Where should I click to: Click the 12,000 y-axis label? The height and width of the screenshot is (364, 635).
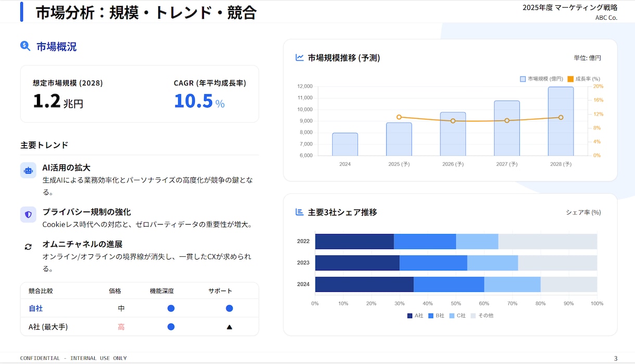click(x=305, y=86)
